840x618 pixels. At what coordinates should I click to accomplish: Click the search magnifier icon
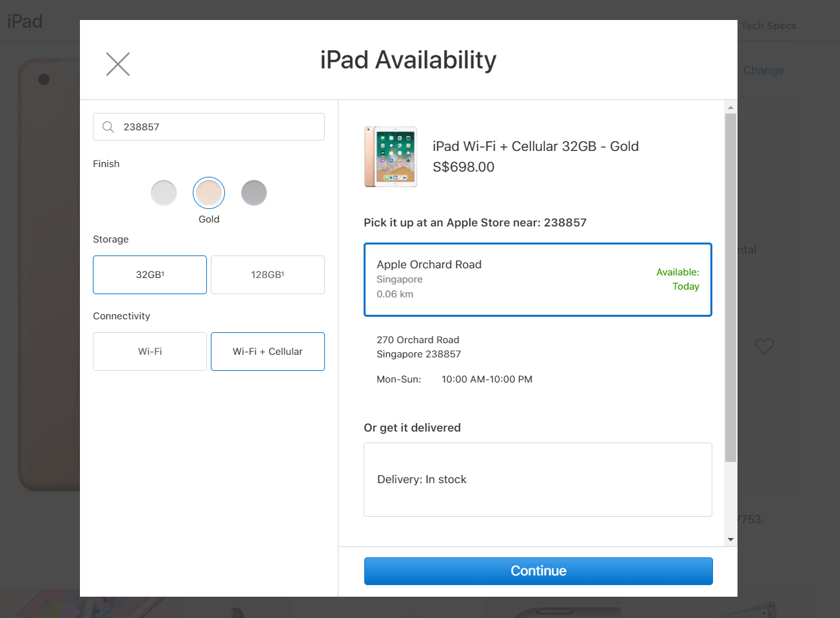(108, 126)
